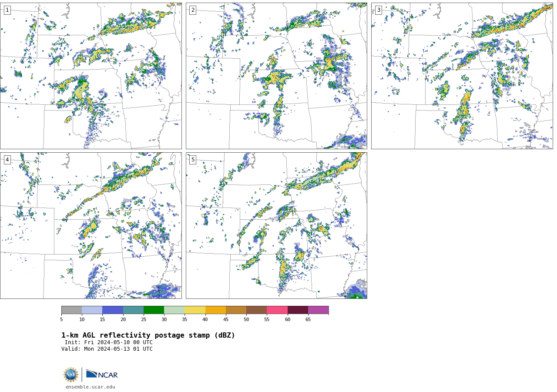Viewport: 557px width, 392px height.
Task: Click the colorbar tick label 35
Action: [x=185, y=320]
